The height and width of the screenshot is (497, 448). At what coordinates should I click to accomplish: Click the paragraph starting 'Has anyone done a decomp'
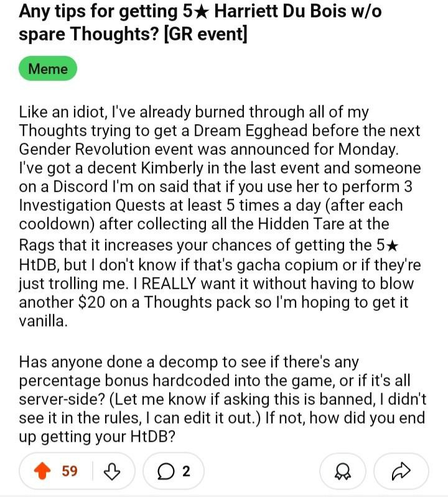(222, 399)
